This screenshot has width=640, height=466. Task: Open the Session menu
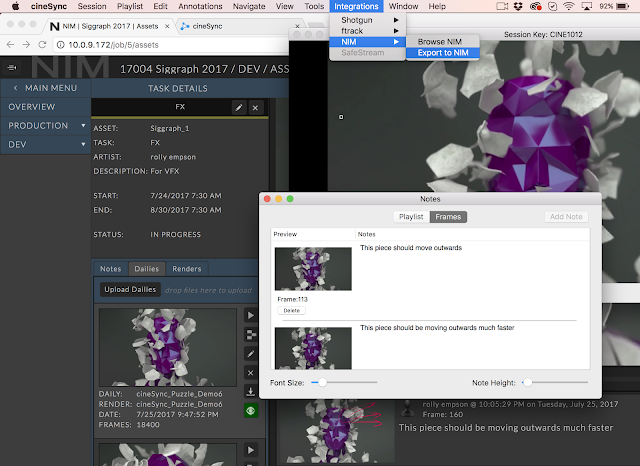tap(92, 6)
